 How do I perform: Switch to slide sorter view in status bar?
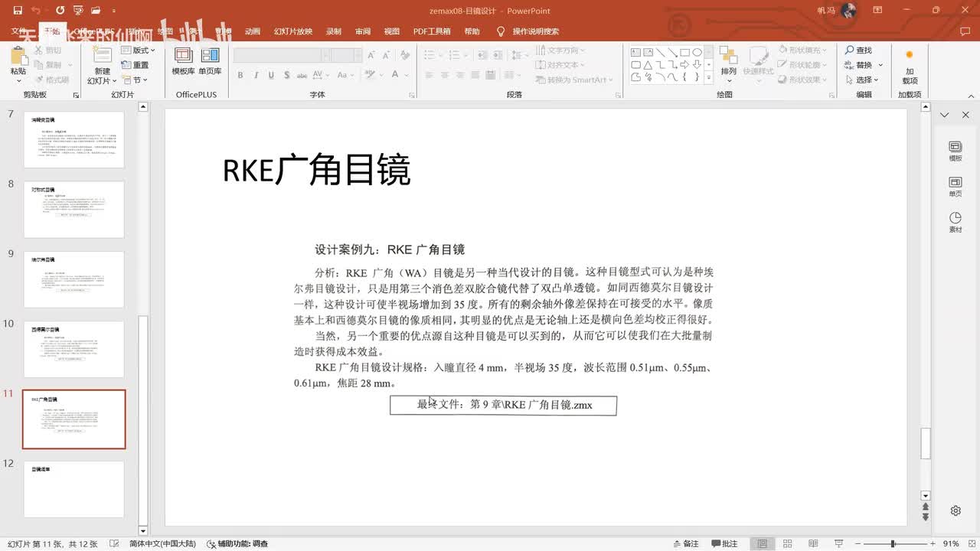coord(786,543)
